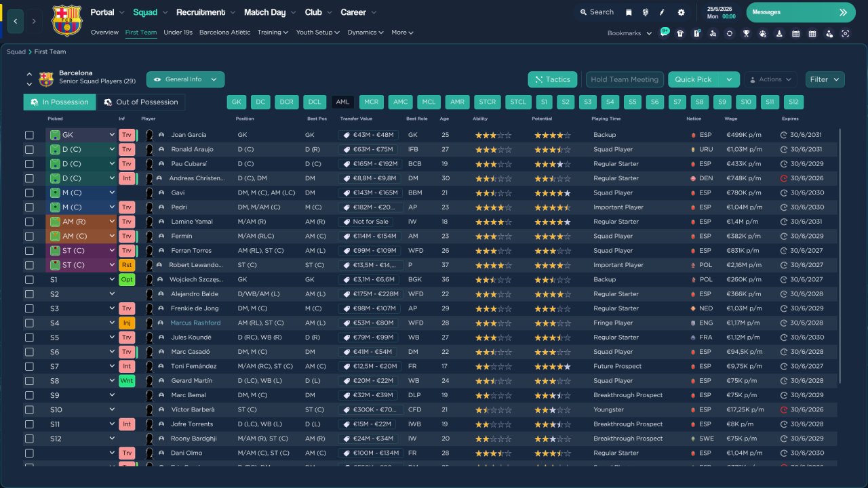Click the pencil edit icon

point(662,12)
